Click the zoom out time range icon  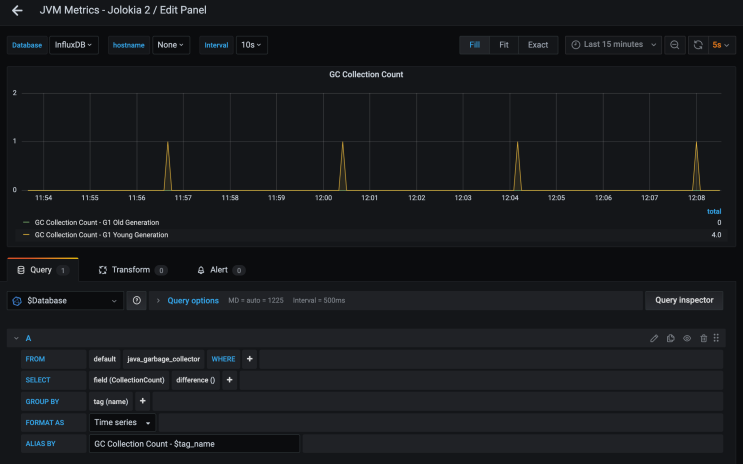[674, 45]
